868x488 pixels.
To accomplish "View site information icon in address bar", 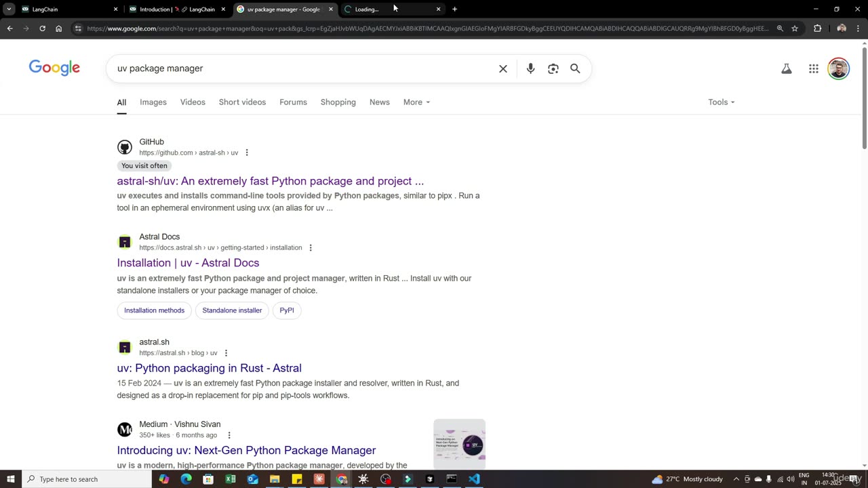I will coord(78,28).
